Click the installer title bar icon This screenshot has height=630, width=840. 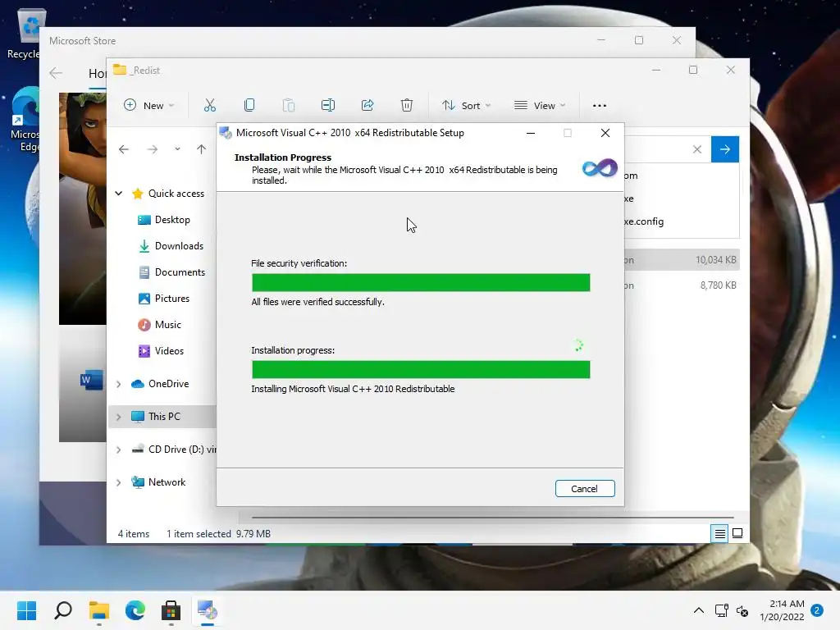[226, 133]
